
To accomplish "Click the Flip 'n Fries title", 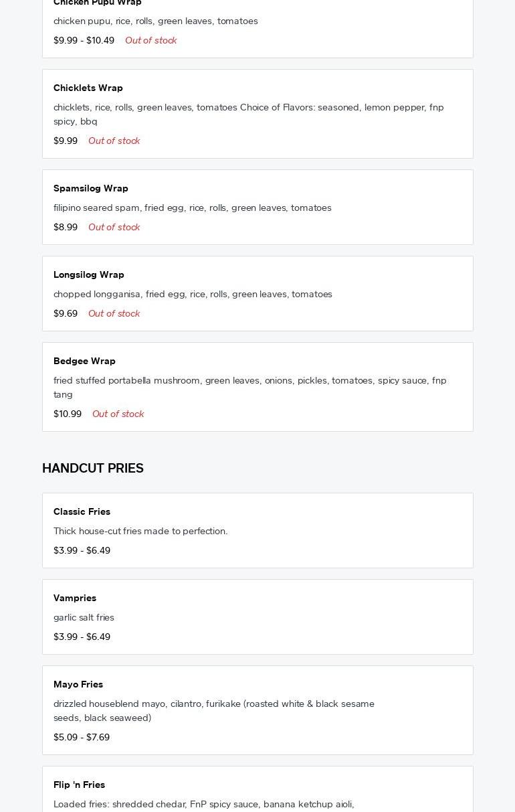I will [x=79, y=785].
